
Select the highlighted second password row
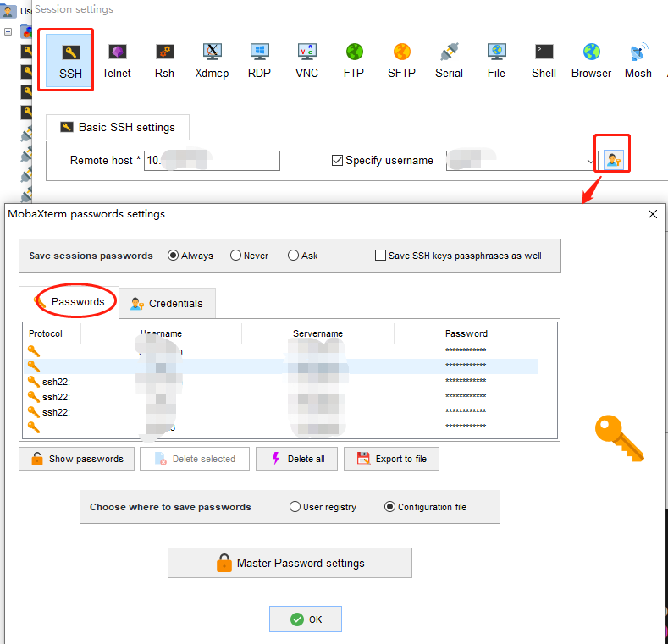(280, 366)
